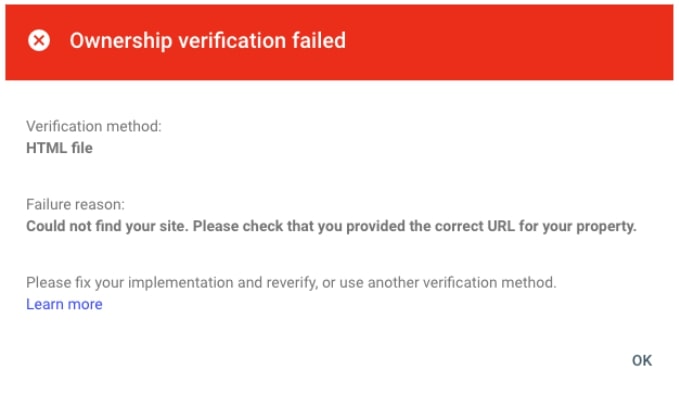Click the "correct URL for your property" phrase
The width and height of the screenshot is (679, 418).
pos(537,226)
